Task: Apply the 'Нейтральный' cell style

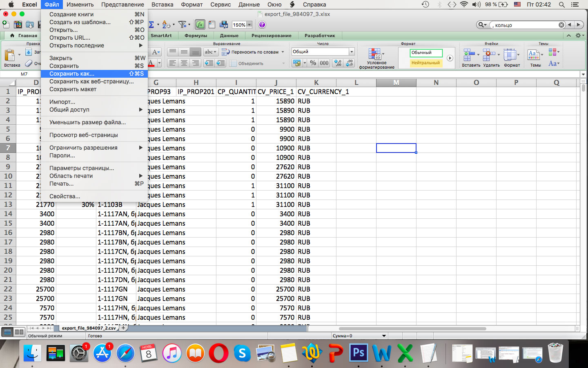Action: (x=426, y=63)
